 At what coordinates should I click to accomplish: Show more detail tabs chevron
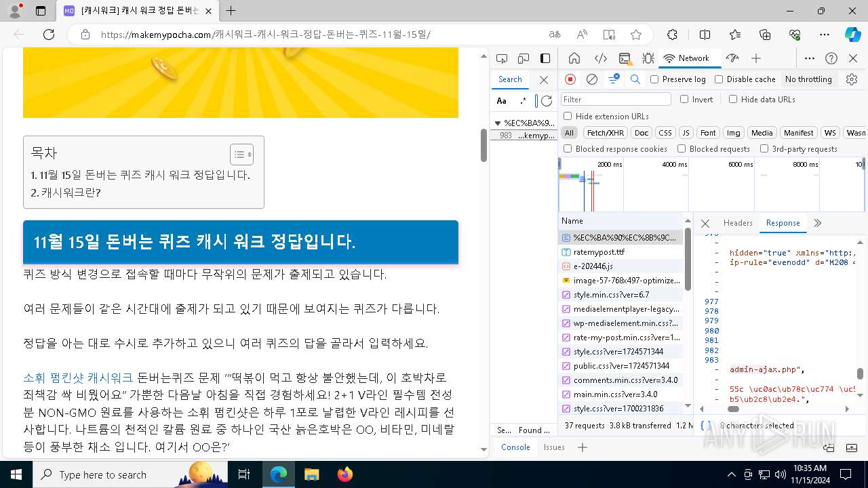click(x=817, y=223)
